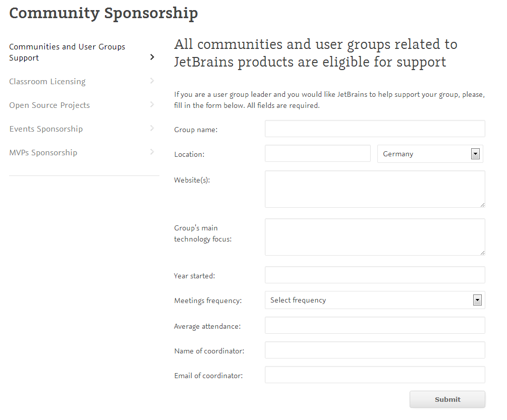
Task: Click the arrow beside Events Sponsorship
Action: [x=152, y=128]
